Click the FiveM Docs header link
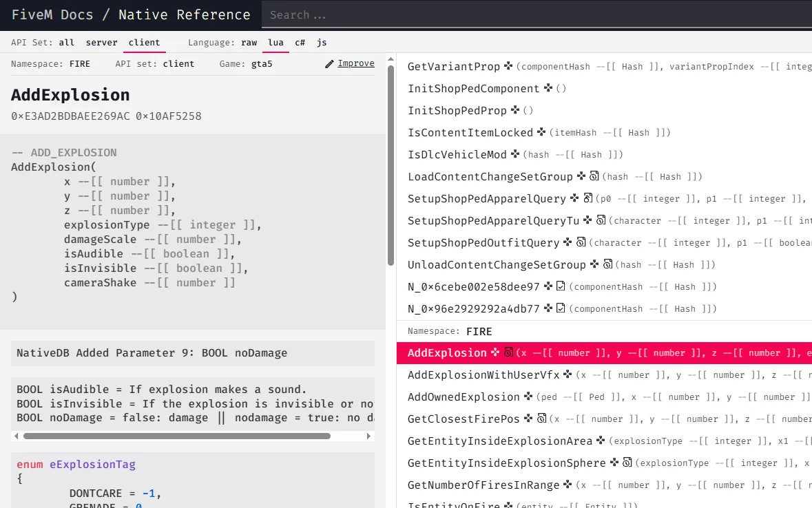812x508 pixels. pyautogui.click(x=53, y=14)
